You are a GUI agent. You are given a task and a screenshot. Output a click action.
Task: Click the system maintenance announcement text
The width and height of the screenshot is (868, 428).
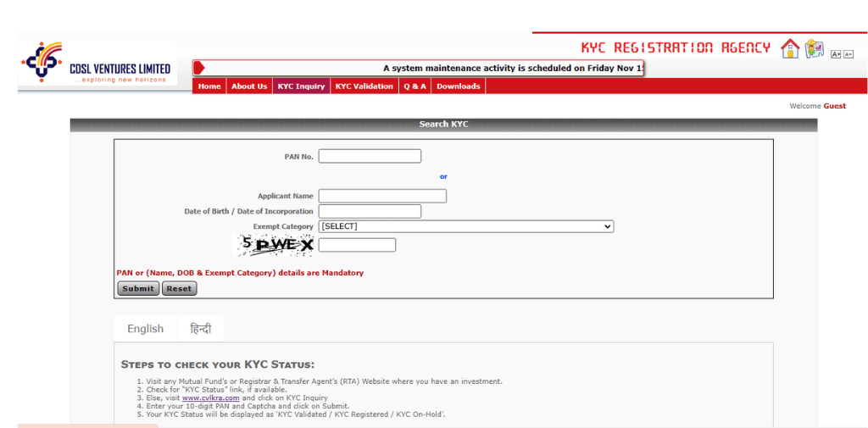pyautogui.click(x=514, y=68)
